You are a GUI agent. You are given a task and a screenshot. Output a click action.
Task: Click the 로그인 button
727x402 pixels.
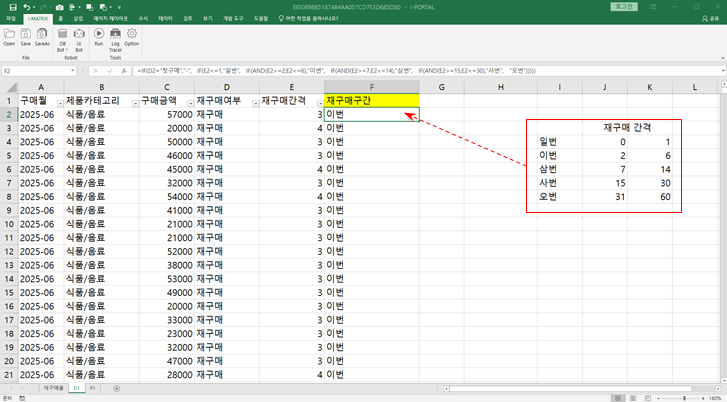625,6
